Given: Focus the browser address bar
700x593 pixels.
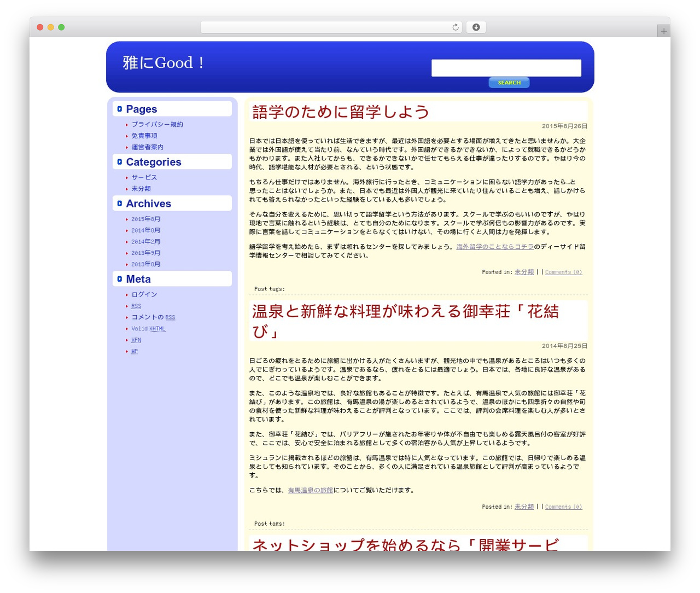Looking at the screenshot, I should click(331, 27).
